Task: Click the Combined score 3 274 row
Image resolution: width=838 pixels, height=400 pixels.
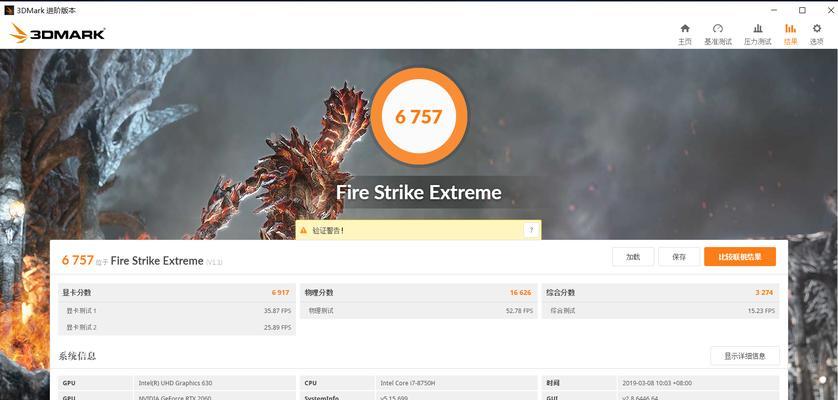Action: click(660, 293)
